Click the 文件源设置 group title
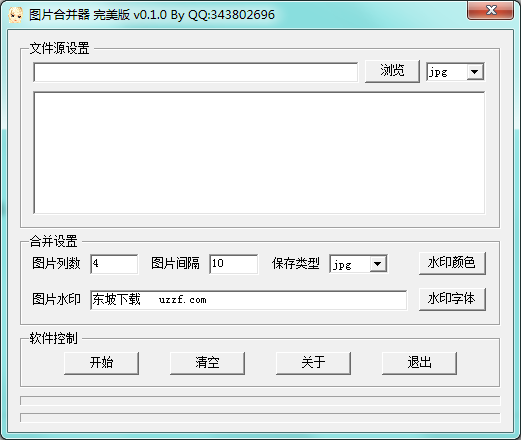This screenshot has height=440, width=521. 59,49
